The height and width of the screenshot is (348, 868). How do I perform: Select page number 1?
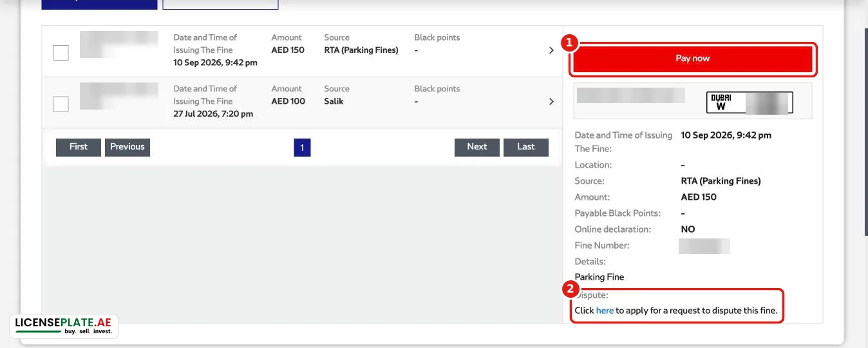tap(302, 148)
